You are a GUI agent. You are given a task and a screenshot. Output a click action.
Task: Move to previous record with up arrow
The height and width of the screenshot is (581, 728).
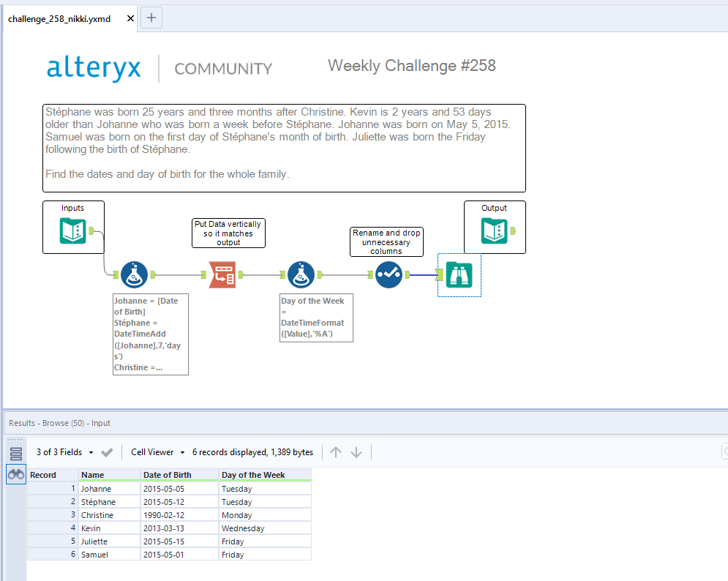click(x=336, y=452)
